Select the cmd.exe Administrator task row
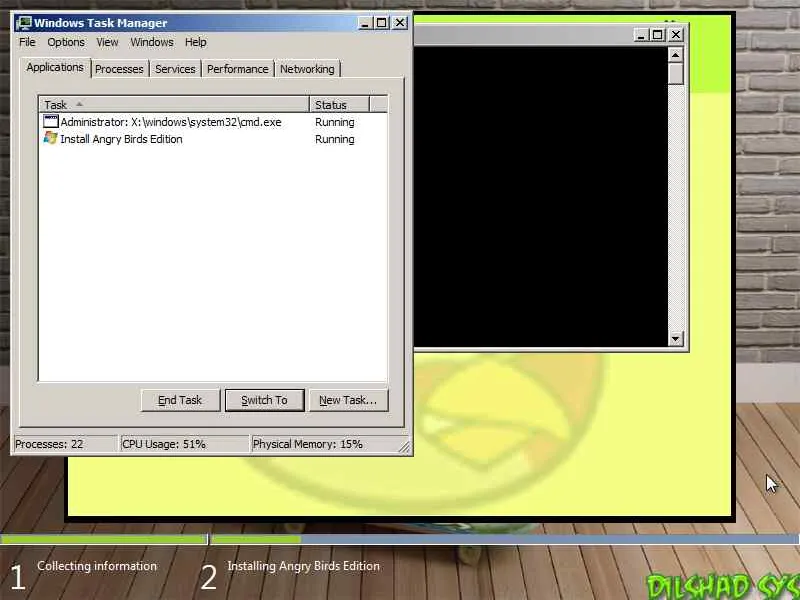The height and width of the screenshot is (600, 800). point(213,122)
